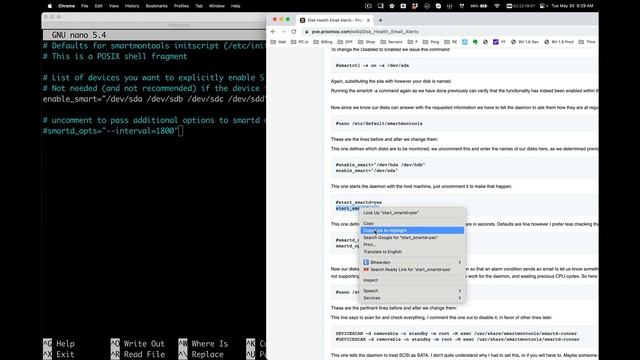Open the green Evernote bookmark icon
This screenshot has height=360, width=640.
475,42
